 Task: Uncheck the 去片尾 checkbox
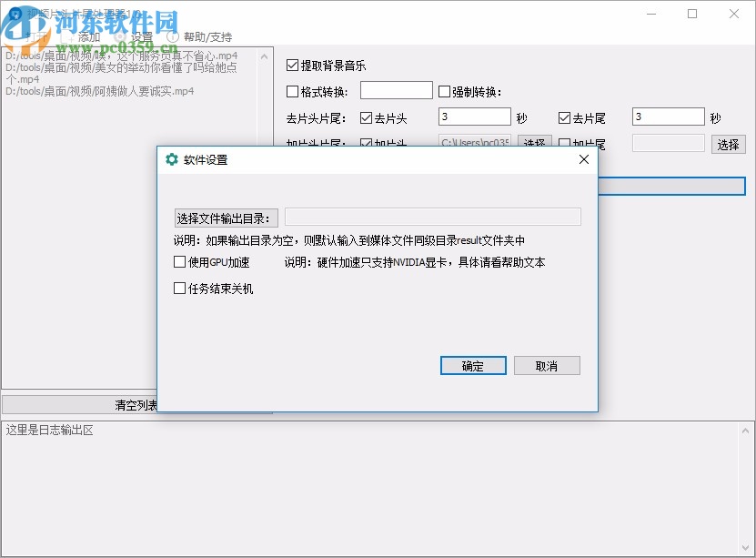coord(562,117)
